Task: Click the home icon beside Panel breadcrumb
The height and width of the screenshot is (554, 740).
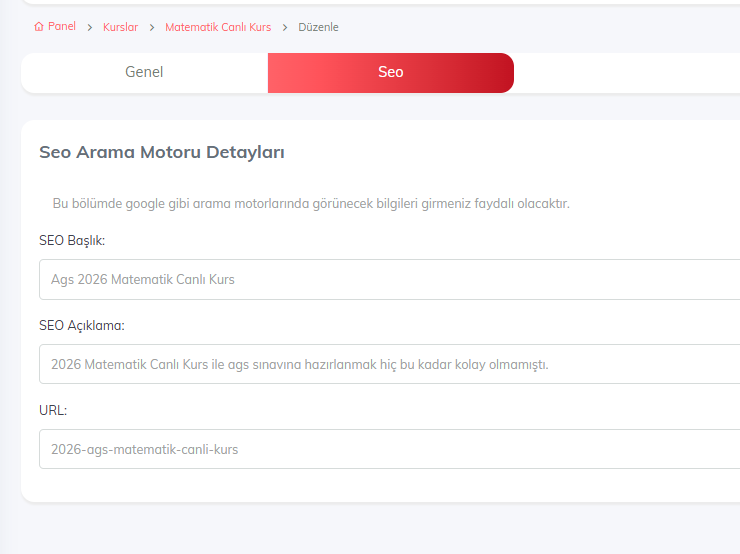Action: 39,26
